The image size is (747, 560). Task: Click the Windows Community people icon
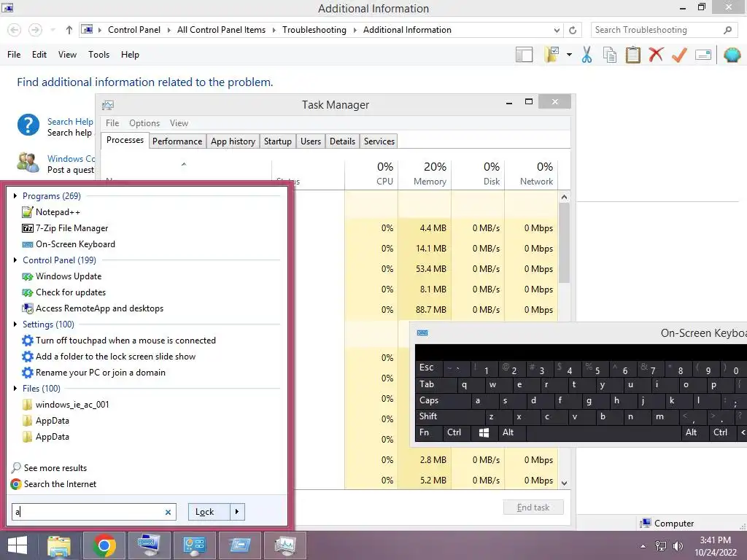coord(28,163)
